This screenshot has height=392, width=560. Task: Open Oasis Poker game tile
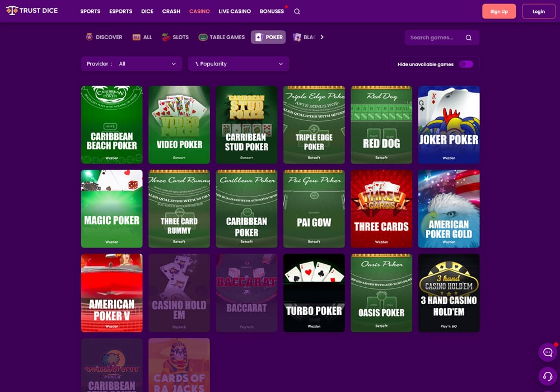(x=381, y=293)
